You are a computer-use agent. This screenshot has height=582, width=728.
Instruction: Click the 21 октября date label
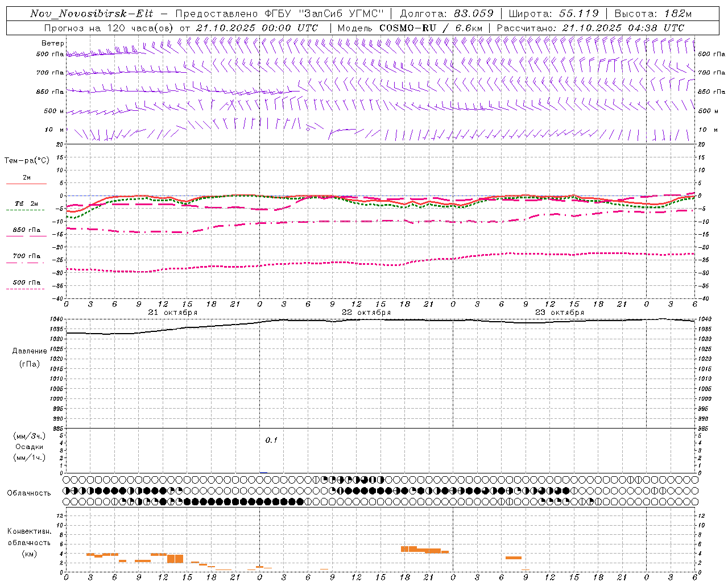173,313
